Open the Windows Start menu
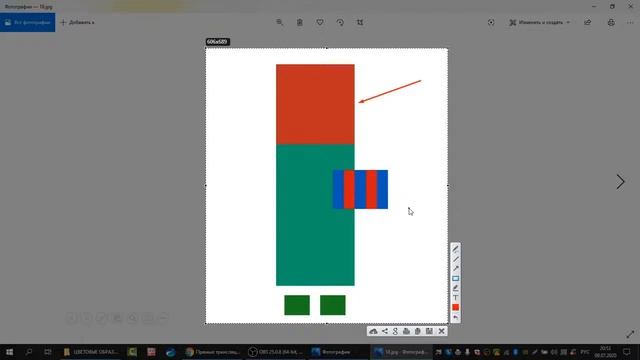Image resolution: width=640 pixels, height=360 pixels. pyautogui.click(x=9, y=352)
